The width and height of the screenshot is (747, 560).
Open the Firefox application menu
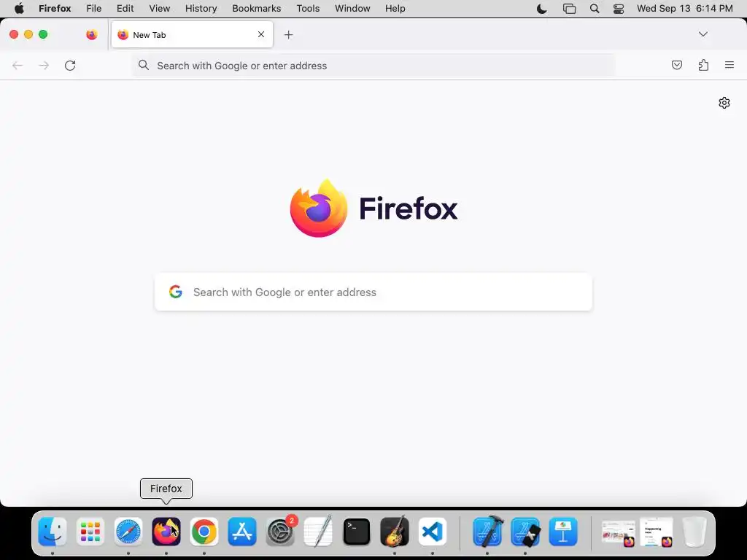55,9
